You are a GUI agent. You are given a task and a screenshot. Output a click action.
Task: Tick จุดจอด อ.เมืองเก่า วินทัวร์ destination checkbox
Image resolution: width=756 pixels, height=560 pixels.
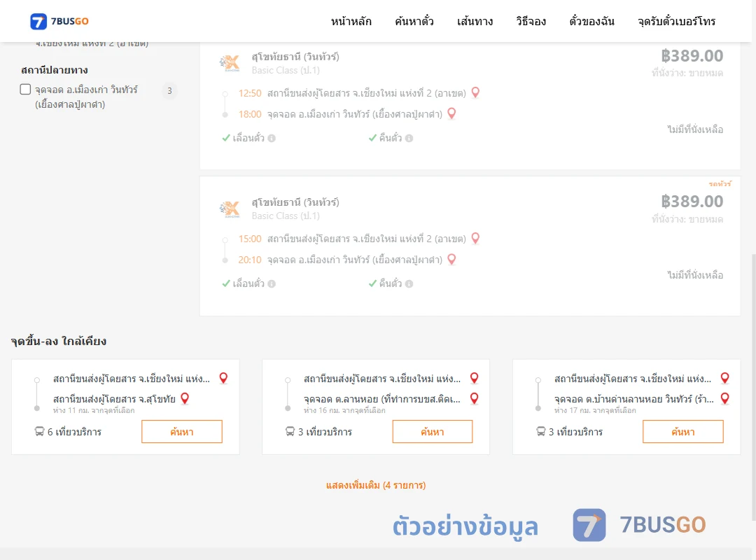point(26,89)
